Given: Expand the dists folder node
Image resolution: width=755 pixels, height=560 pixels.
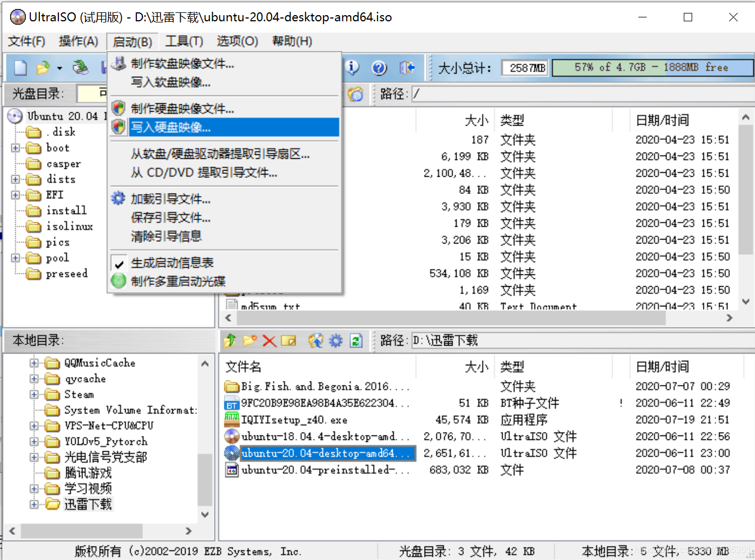Looking at the screenshot, I should 15,180.
